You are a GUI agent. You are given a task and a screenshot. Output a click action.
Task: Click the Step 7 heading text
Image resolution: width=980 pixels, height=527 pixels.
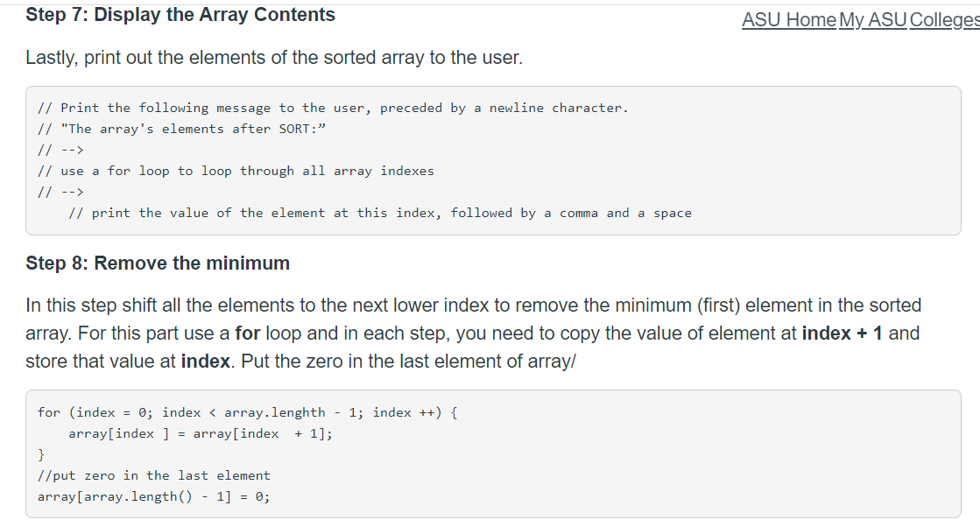[x=180, y=14]
